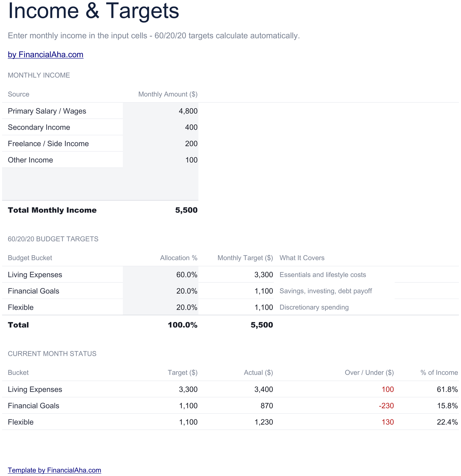Image resolution: width=461 pixels, height=476 pixels.
Task: Click the 'Over / Under ($)' column header
Action: pos(369,372)
